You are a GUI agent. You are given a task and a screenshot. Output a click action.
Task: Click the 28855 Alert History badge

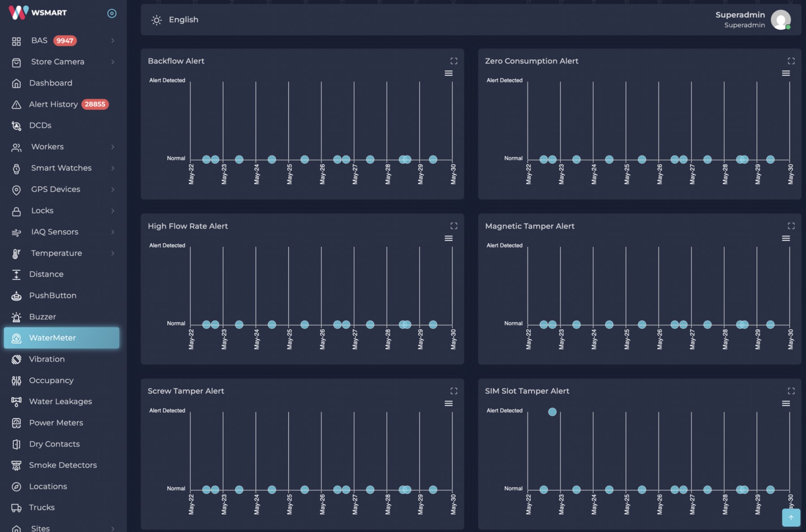pos(95,104)
